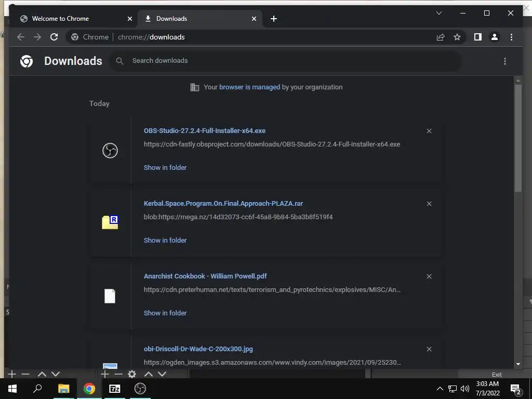Click the OBS download source URL text
Image resolution: width=532 pixels, height=399 pixels.
pyautogui.click(x=272, y=144)
